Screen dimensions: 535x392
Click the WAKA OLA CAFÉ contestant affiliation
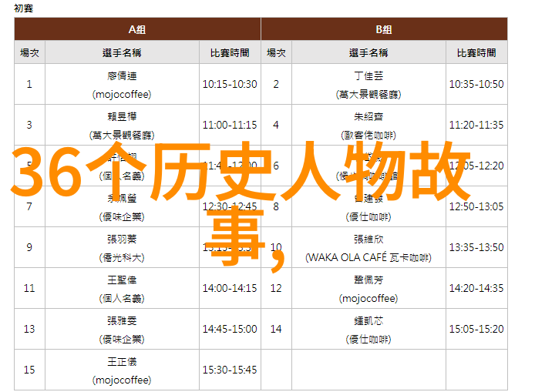click(x=368, y=256)
